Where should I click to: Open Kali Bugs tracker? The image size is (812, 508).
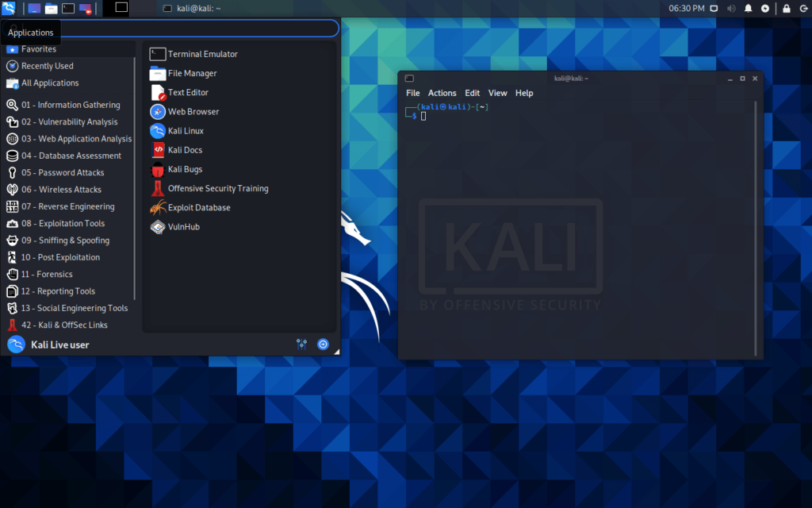(x=185, y=169)
